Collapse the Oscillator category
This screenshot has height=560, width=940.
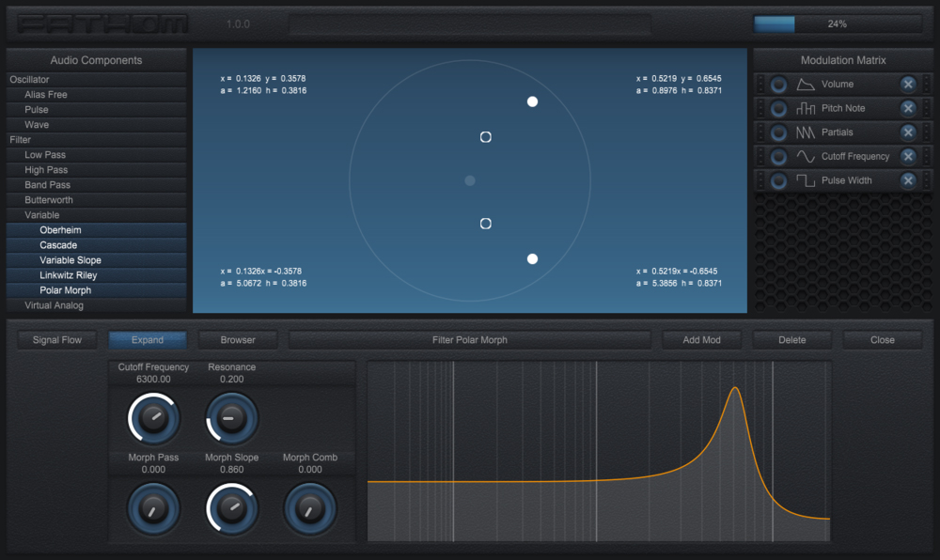click(x=97, y=80)
